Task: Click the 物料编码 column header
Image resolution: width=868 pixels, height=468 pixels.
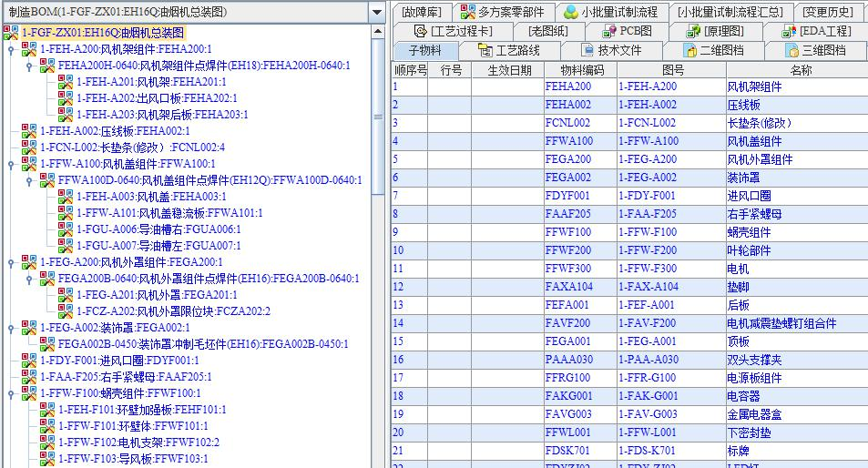Action: (580, 70)
